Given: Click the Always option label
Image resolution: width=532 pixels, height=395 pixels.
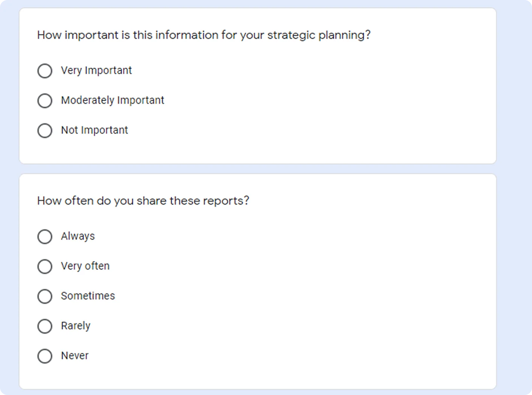Looking at the screenshot, I should 78,236.
